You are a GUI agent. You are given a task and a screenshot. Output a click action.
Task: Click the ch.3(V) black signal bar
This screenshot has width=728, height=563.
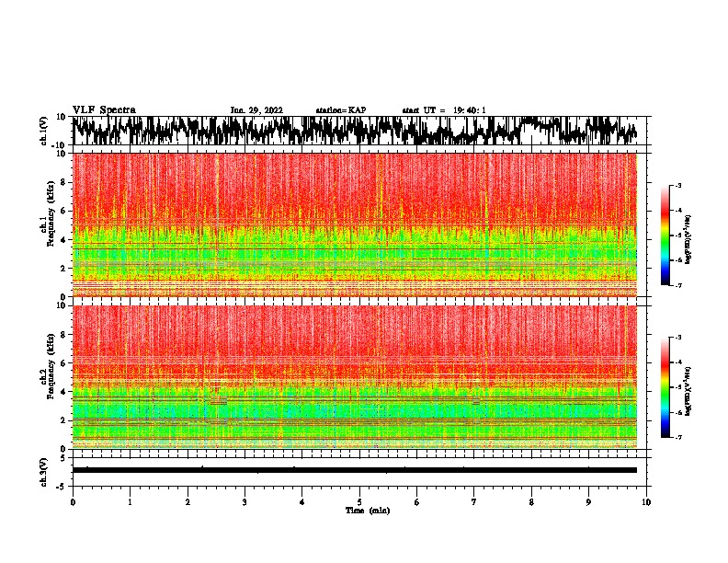(x=355, y=470)
